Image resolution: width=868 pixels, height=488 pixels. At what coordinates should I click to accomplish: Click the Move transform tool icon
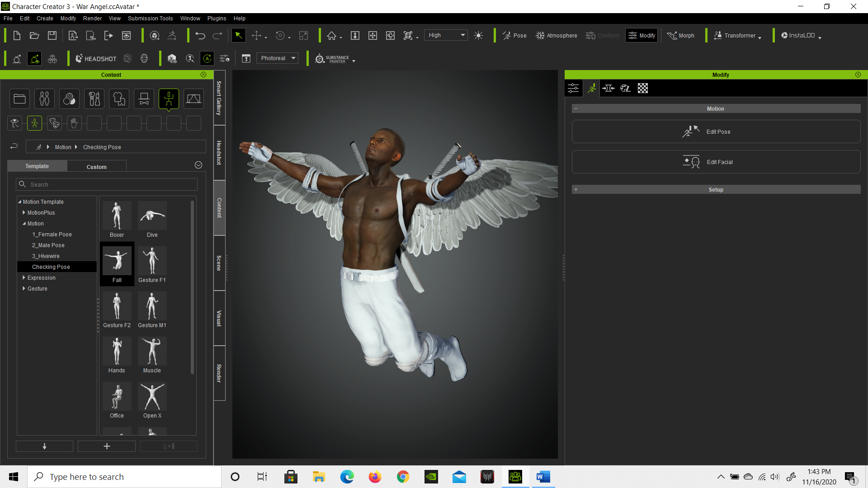tap(256, 36)
